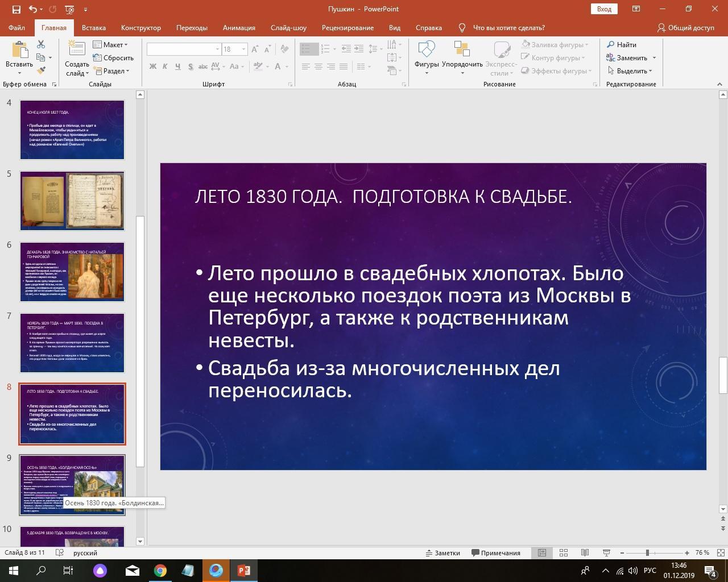This screenshot has height=582, width=728.
Task: Select the Format Painter brush icon
Action: click(41, 70)
